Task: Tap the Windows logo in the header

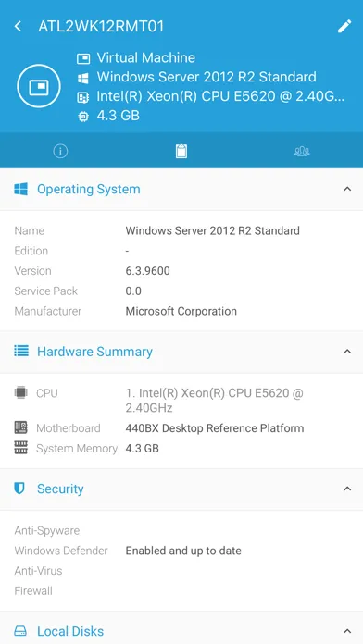Action: [x=83, y=79]
